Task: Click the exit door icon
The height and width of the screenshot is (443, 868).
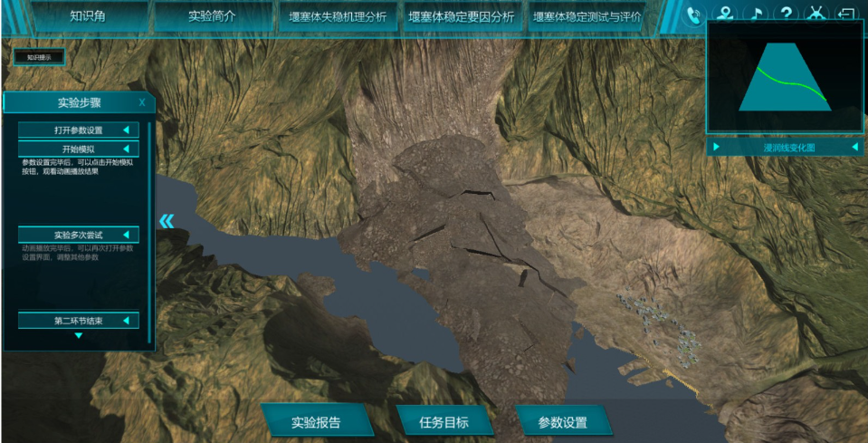Action: pyautogui.click(x=845, y=14)
